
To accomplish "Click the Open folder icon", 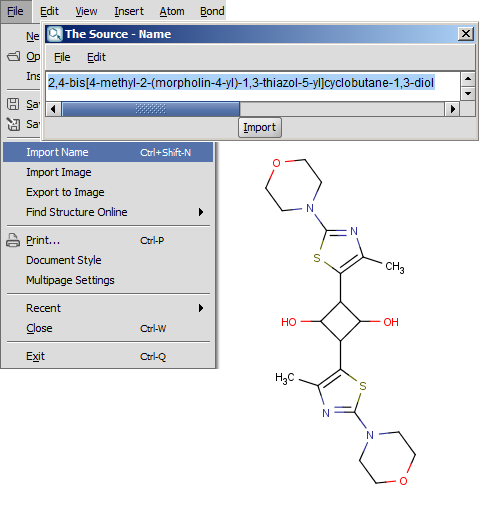I will pyautogui.click(x=14, y=56).
